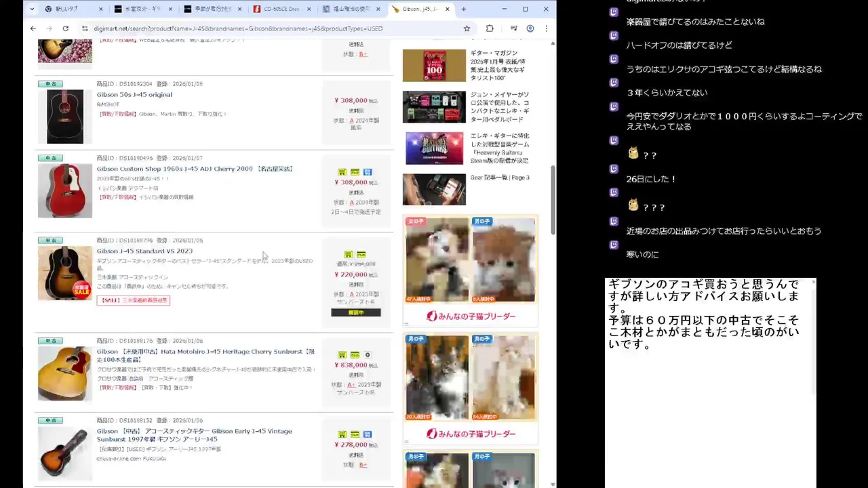The width and height of the screenshot is (868, 488).
Task: Close the CD-60SCE tab
Action: point(309,9)
